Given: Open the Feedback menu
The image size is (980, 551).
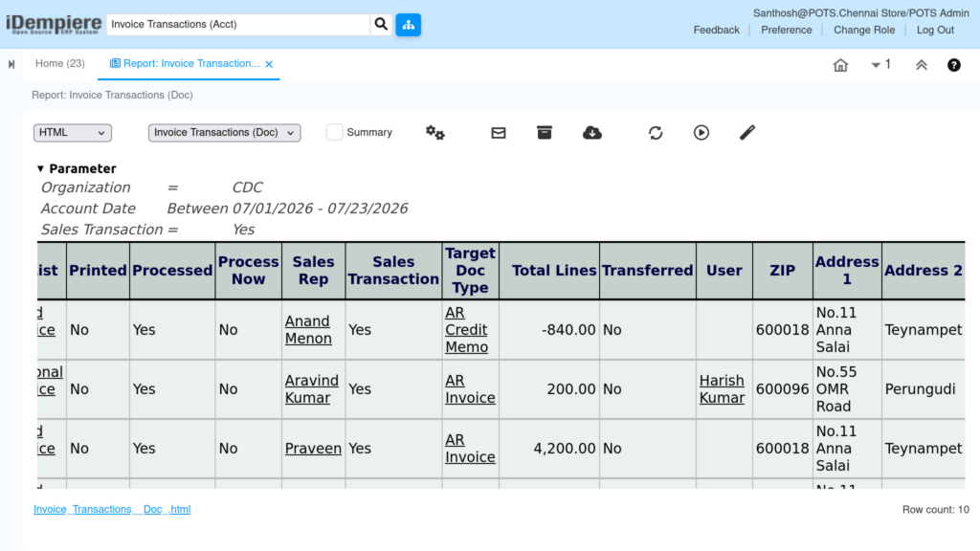Looking at the screenshot, I should click(716, 30).
